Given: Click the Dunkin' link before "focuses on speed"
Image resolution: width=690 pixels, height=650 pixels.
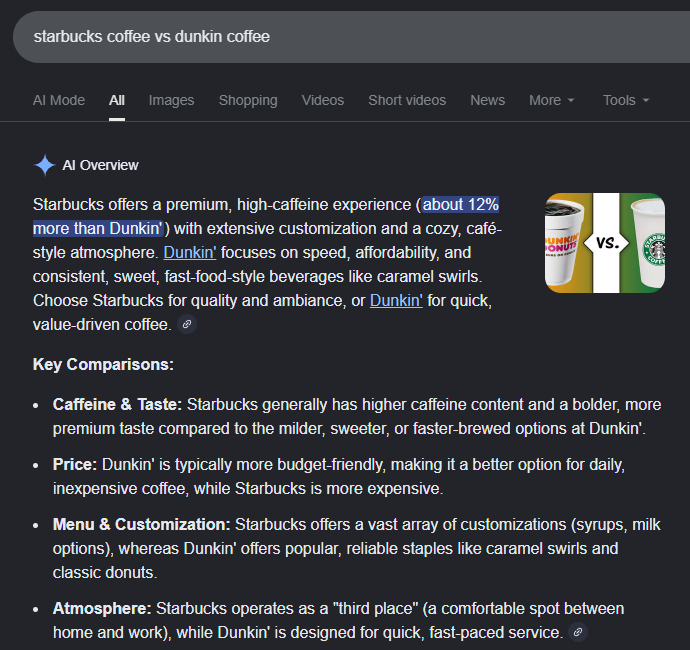Looking at the screenshot, I should [190, 252].
